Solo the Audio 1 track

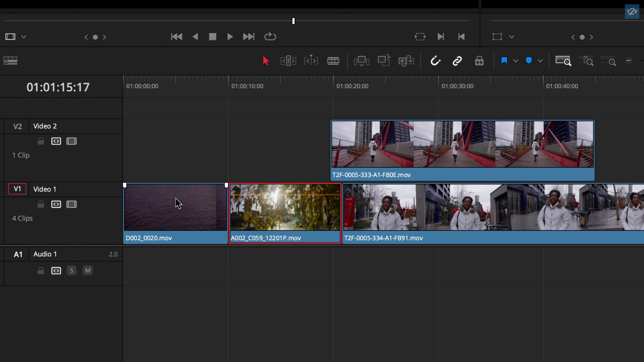click(71, 270)
